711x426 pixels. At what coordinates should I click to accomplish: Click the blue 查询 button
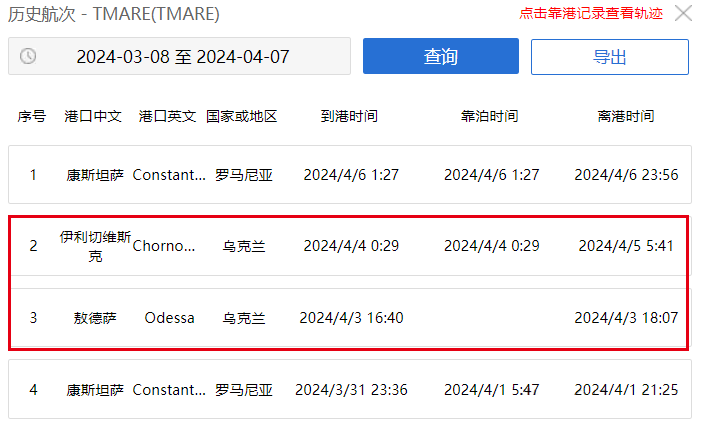pos(440,56)
